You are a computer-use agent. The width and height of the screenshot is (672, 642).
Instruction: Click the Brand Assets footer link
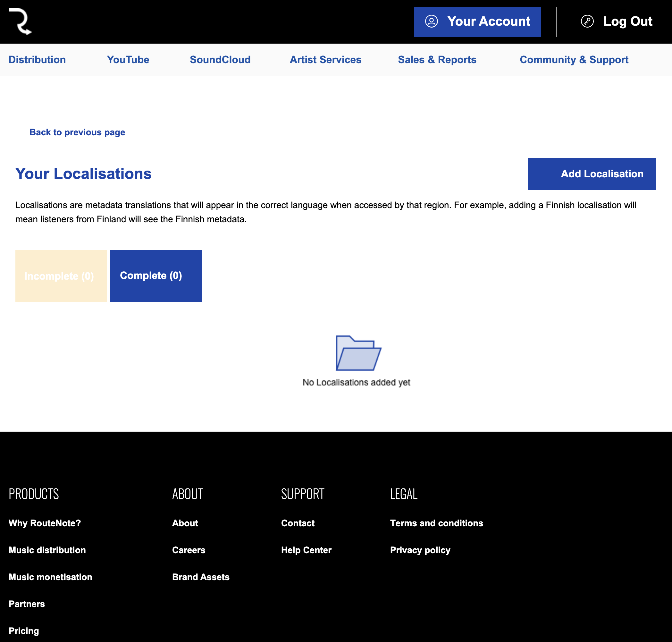coord(200,577)
